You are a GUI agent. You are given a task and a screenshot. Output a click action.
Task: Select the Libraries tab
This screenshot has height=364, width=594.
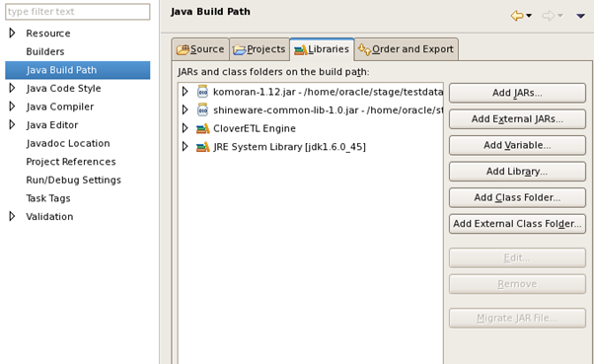pyautogui.click(x=322, y=49)
